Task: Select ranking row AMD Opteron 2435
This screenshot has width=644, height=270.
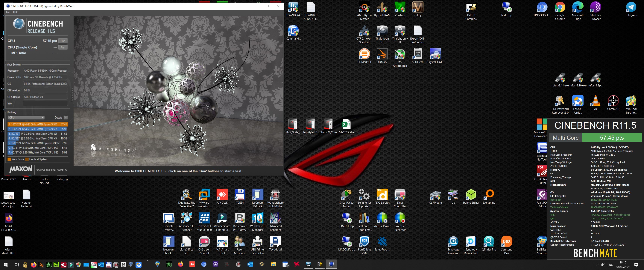Action: 37,143
